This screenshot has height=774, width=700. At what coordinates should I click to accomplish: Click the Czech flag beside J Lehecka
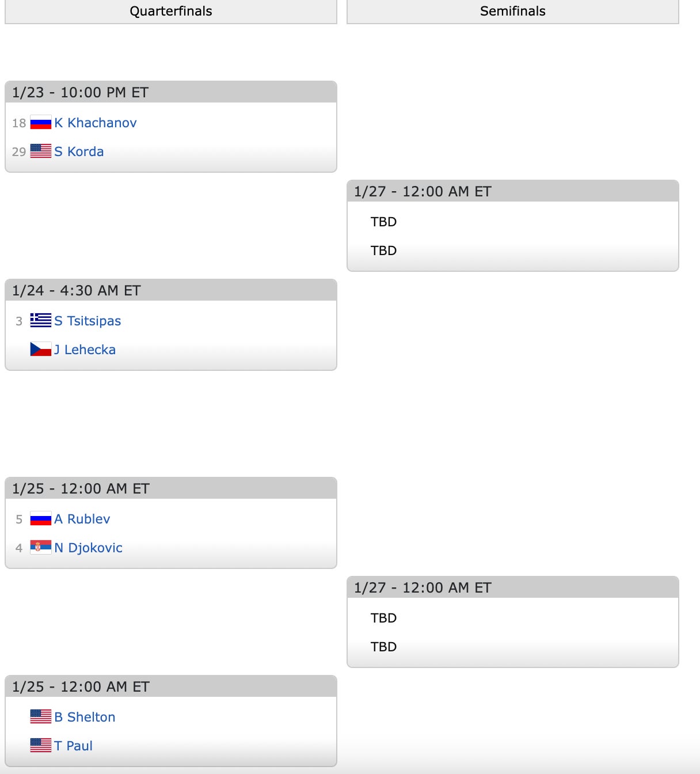[40, 350]
